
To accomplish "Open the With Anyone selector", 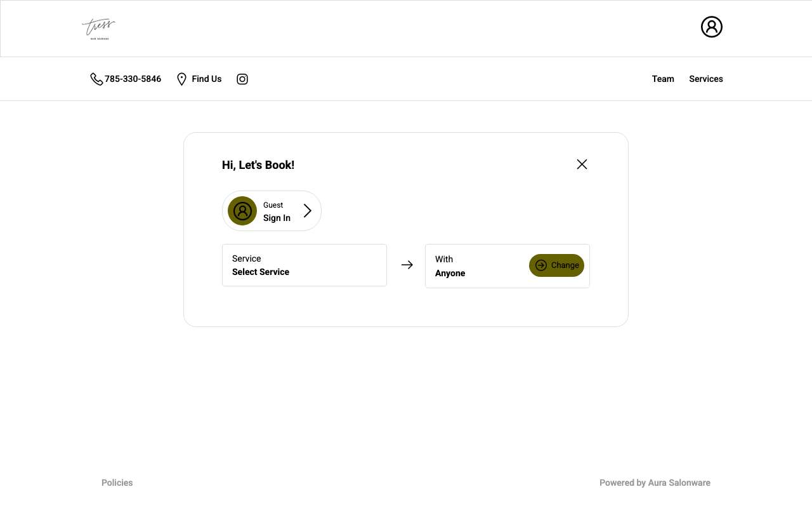I will (x=507, y=266).
